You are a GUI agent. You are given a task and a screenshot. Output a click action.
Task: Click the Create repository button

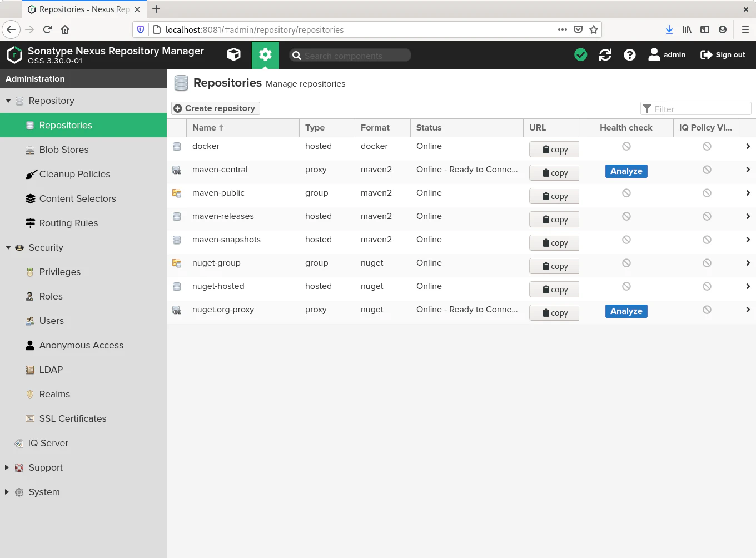[215, 108]
